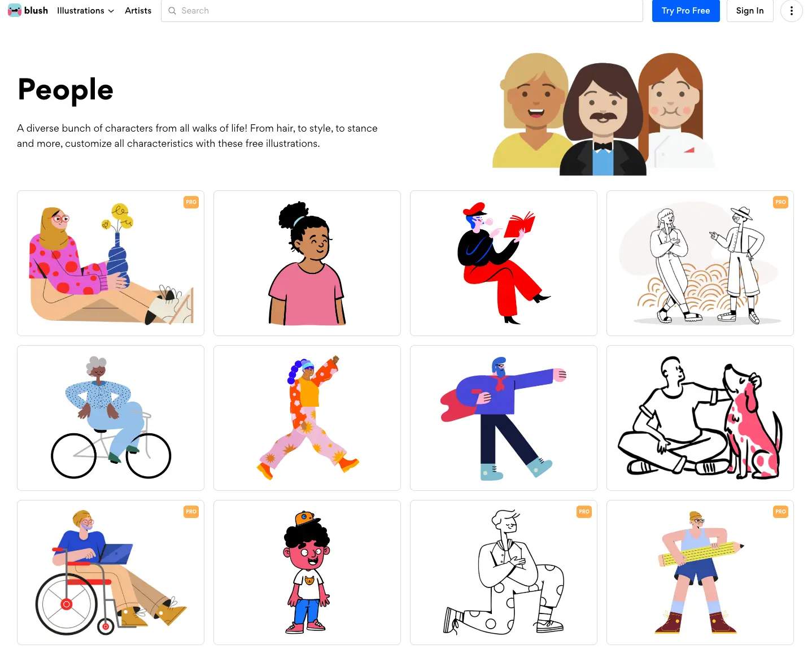Click the Sign In button
812x653 pixels.
click(x=750, y=11)
